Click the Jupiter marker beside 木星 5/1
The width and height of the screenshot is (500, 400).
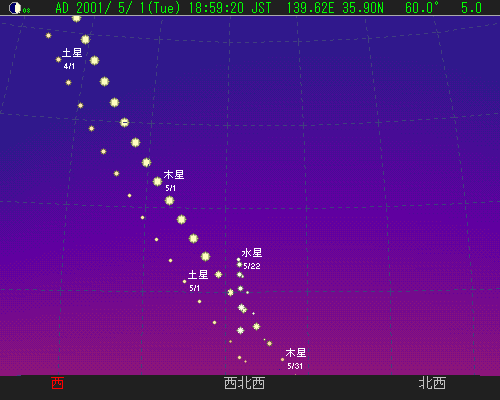pyautogui.click(x=157, y=182)
